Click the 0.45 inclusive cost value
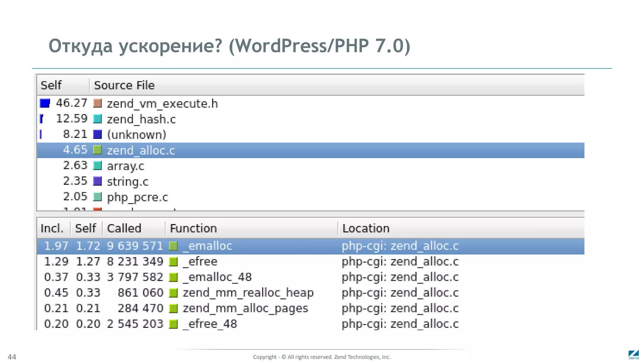This screenshot has height=362, width=644. [x=56, y=293]
